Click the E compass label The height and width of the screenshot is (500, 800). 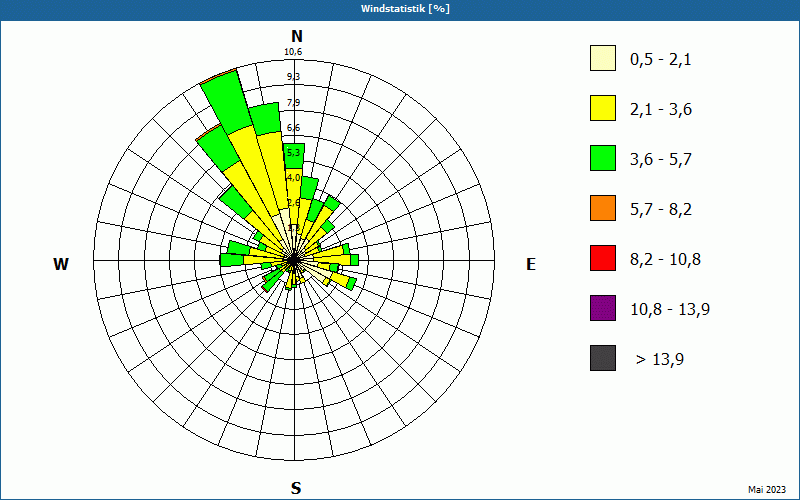coord(531,264)
